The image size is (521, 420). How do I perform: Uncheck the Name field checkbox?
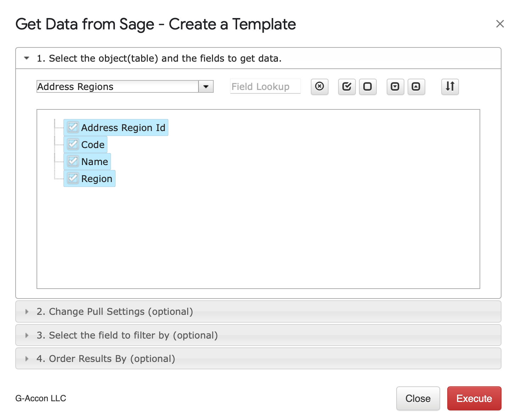point(73,161)
